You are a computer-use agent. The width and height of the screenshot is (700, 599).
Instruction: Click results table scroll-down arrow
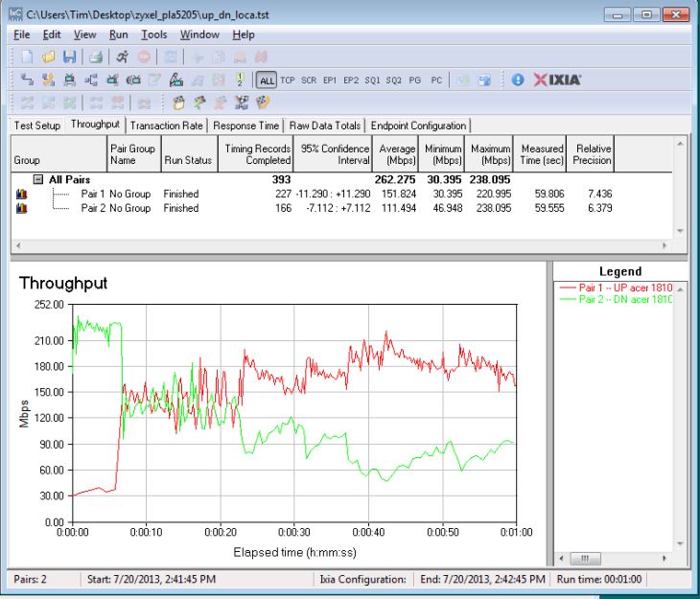tap(680, 231)
